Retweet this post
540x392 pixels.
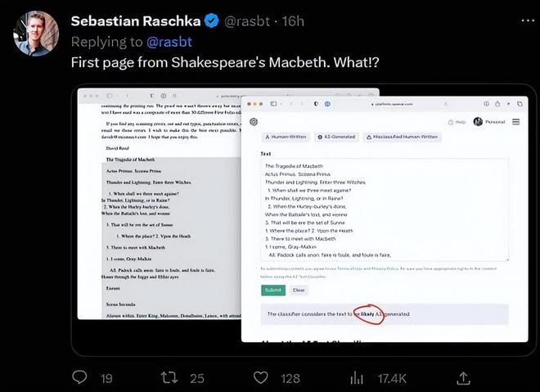(169, 377)
